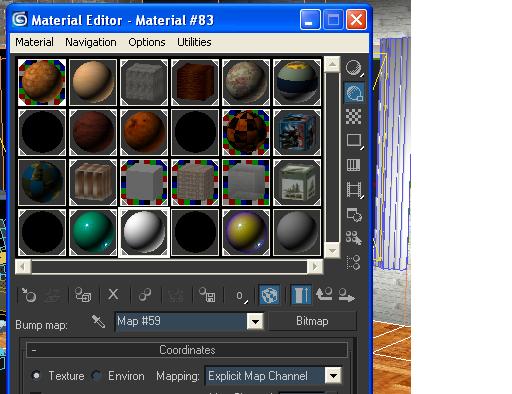Select the dark gray sphere sample slot
512x394 pixels.
[297, 232]
